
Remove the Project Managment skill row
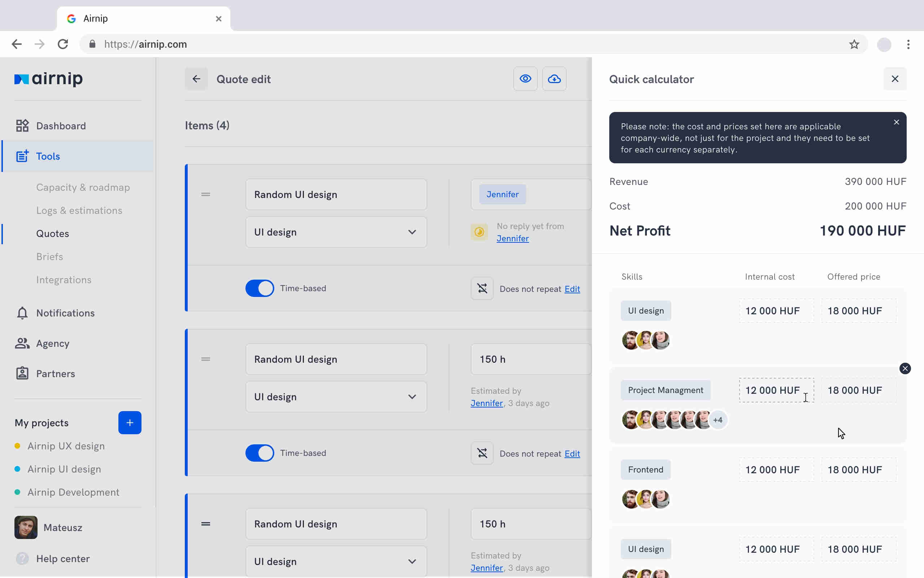(x=905, y=368)
